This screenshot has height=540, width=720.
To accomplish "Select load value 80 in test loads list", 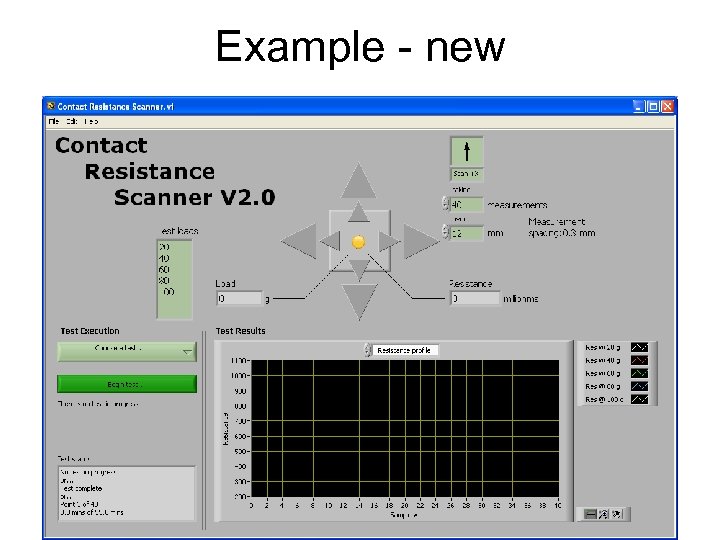I will 164,280.
